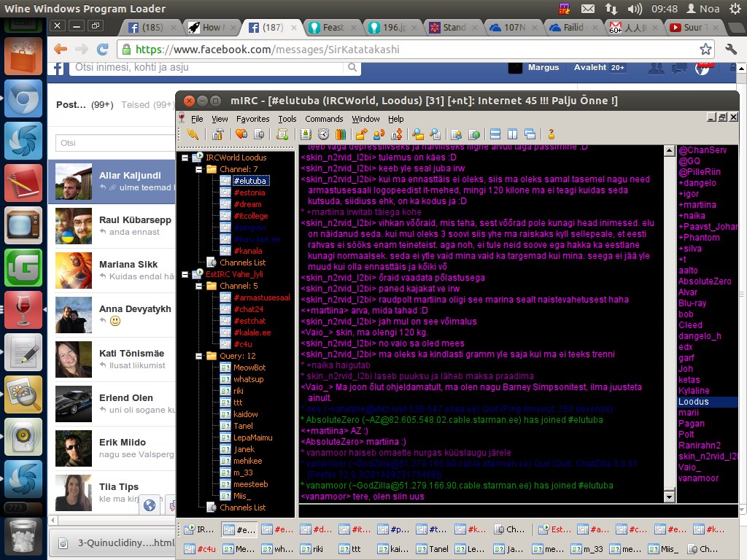Select nick @PilleRiin in nicklist
747x560 pixels.
700,172
